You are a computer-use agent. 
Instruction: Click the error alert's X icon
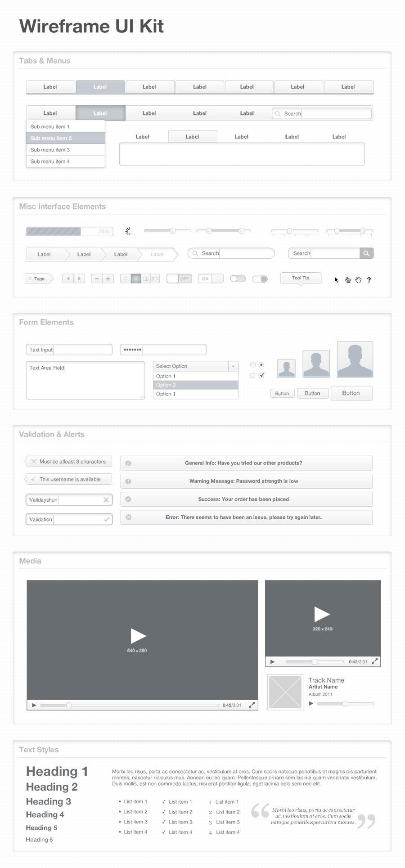point(128,517)
